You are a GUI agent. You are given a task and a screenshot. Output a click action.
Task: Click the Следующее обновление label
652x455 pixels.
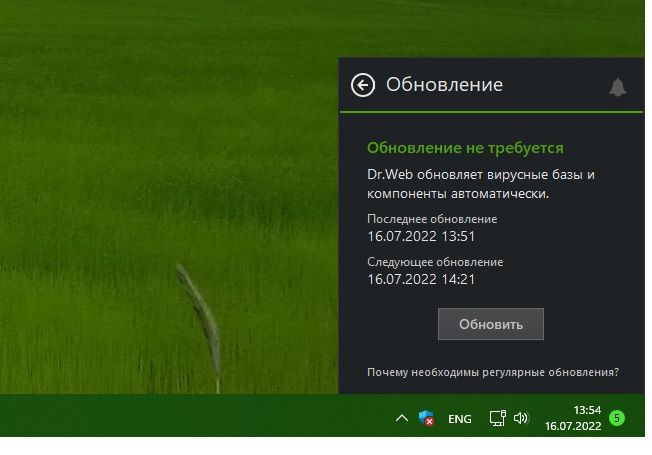coord(435,262)
